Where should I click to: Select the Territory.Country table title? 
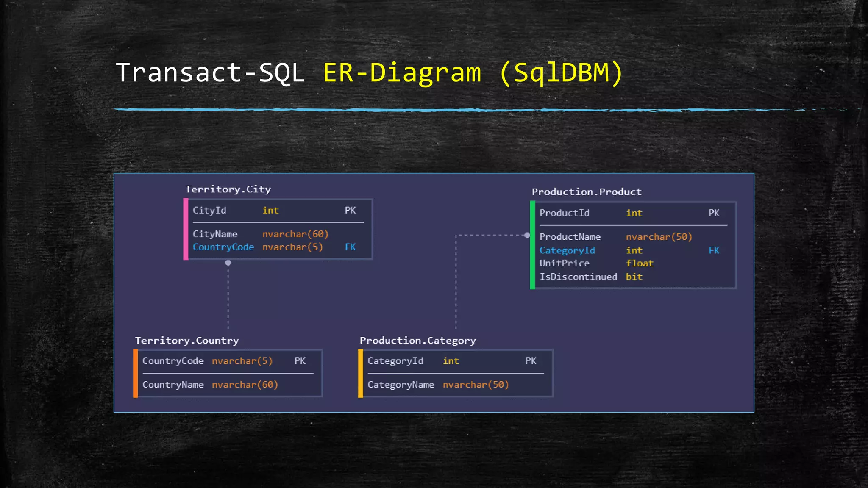click(x=187, y=341)
